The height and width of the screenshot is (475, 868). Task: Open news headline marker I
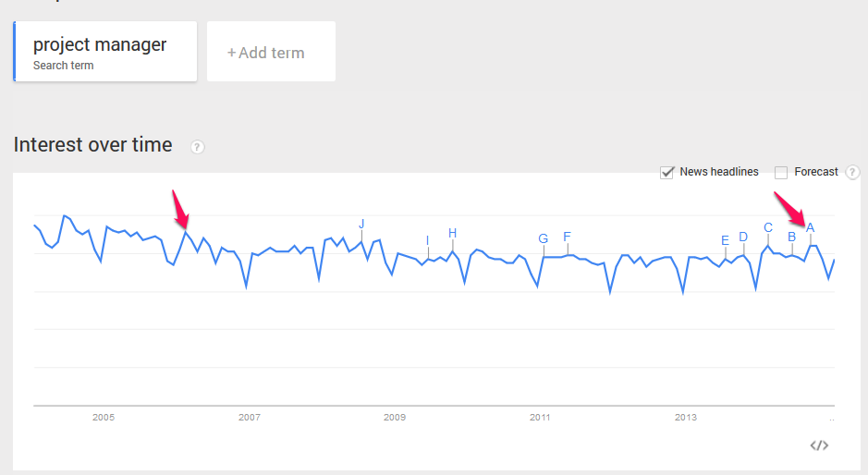pos(427,240)
